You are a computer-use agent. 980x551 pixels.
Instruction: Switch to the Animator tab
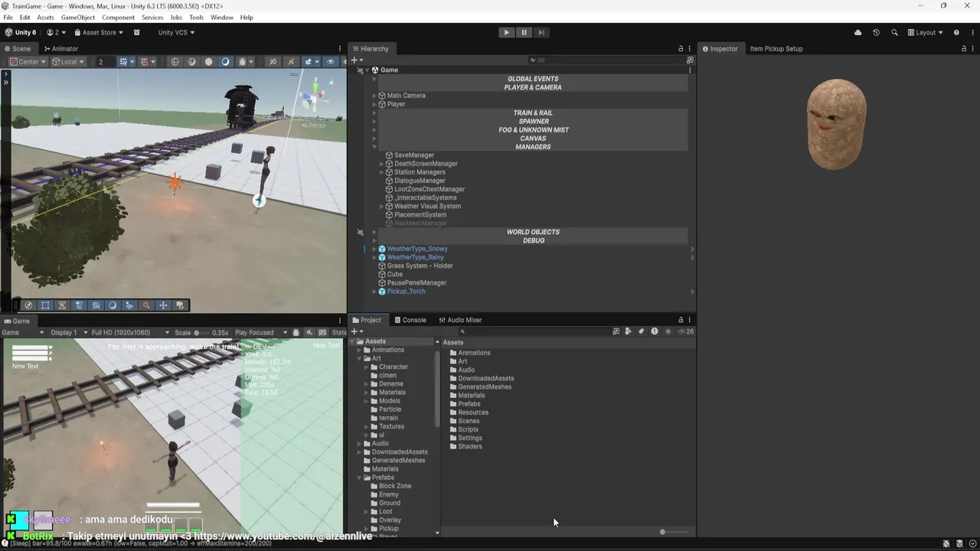(x=60, y=48)
